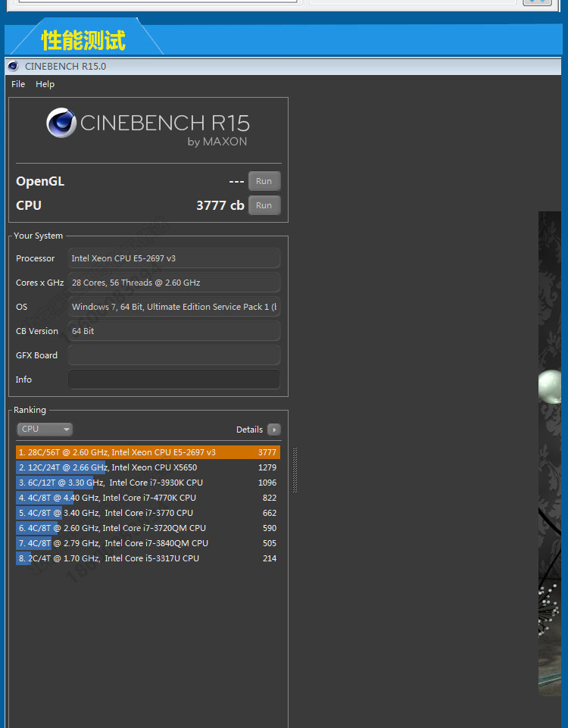Image resolution: width=568 pixels, height=728 pixels.
Task: Expand the ranking Details arrow
Action: click(274, 430)
